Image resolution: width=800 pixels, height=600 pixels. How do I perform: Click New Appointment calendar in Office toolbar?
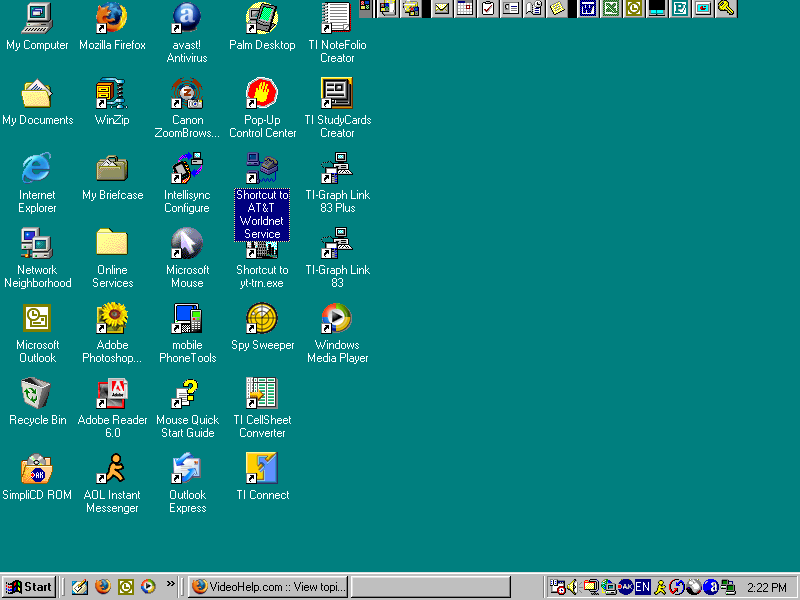point(465,9)
